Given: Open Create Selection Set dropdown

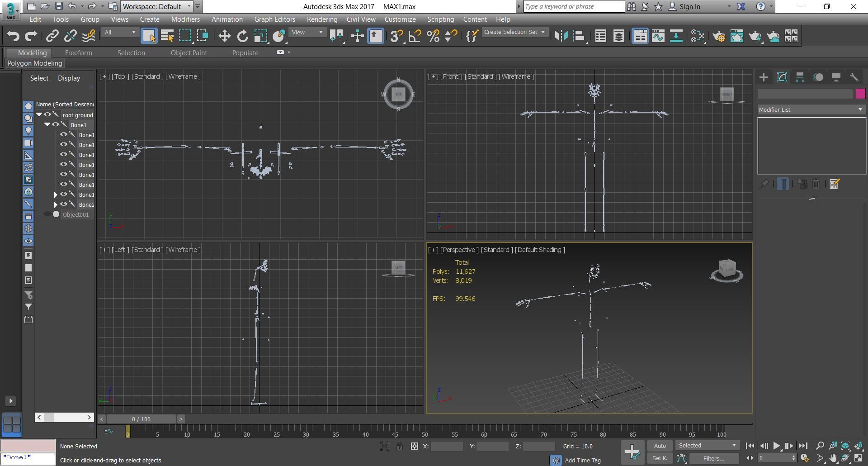Looking at the screenshot, I should coord(515,32).
